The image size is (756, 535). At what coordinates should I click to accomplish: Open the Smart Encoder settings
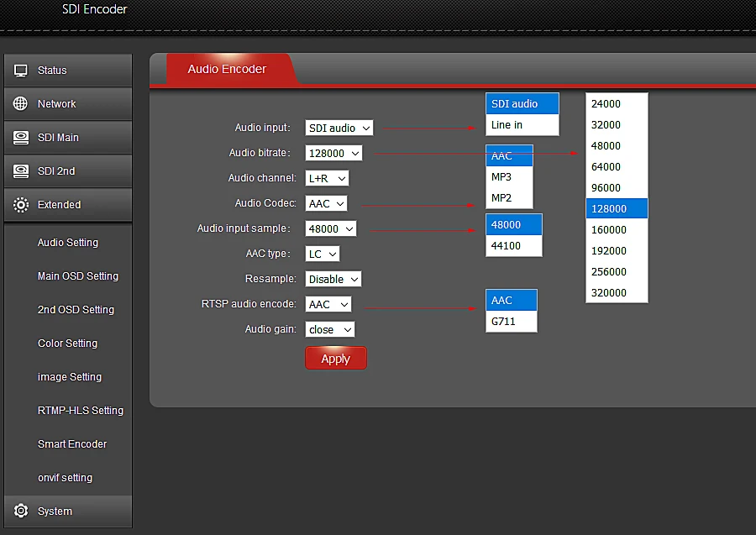click(71, 443)
